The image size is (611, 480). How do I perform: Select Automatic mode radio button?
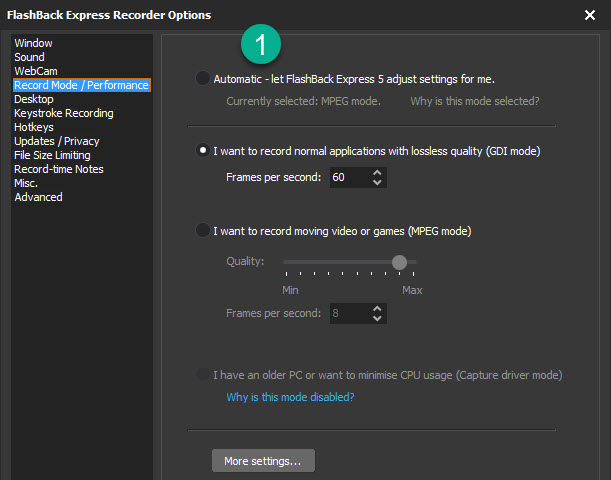[204, 78]
